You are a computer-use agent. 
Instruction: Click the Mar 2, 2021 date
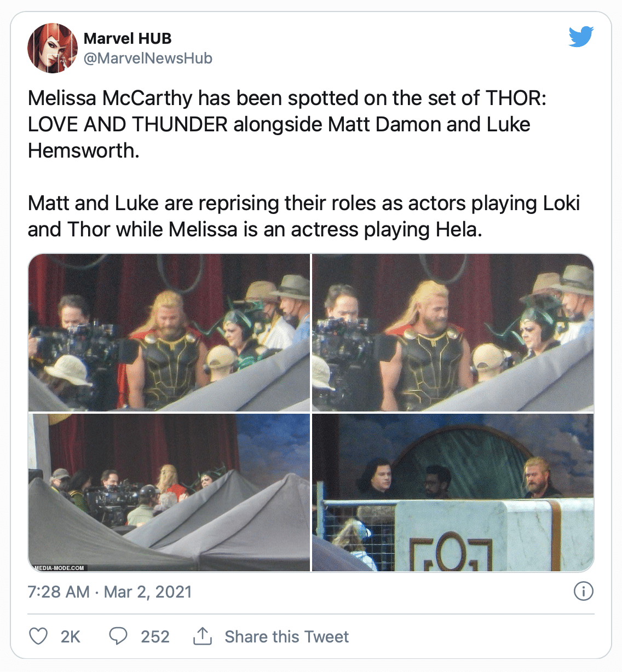click(x=148, y=592)
